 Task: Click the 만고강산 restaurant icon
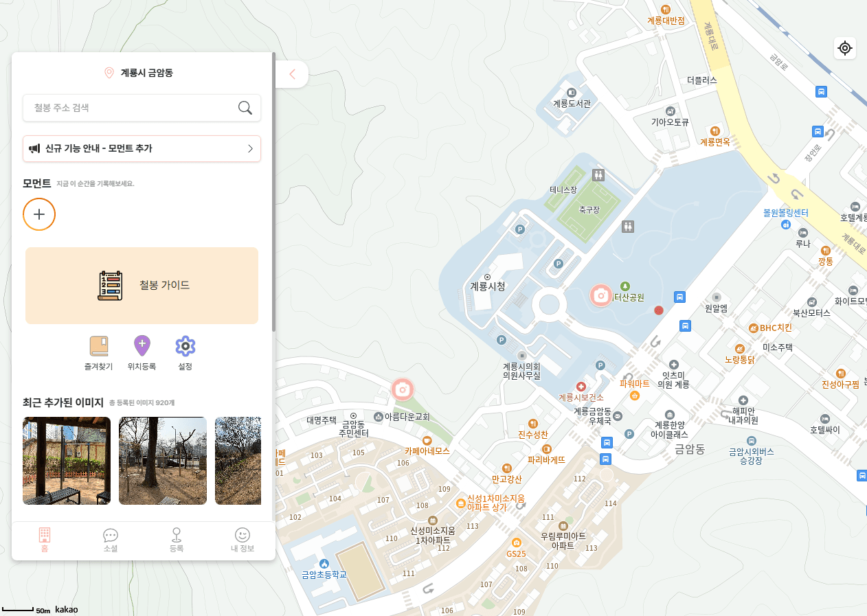pos(507,468)
